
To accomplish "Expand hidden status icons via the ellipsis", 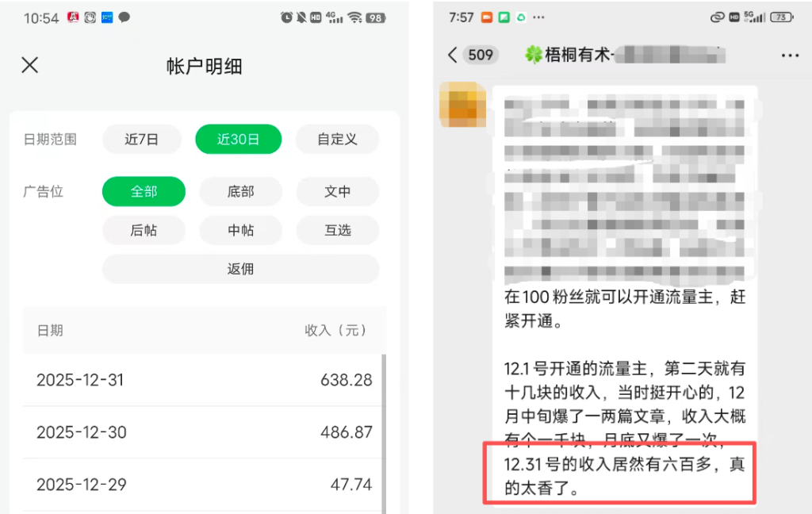I will click(x=538, y=17).
